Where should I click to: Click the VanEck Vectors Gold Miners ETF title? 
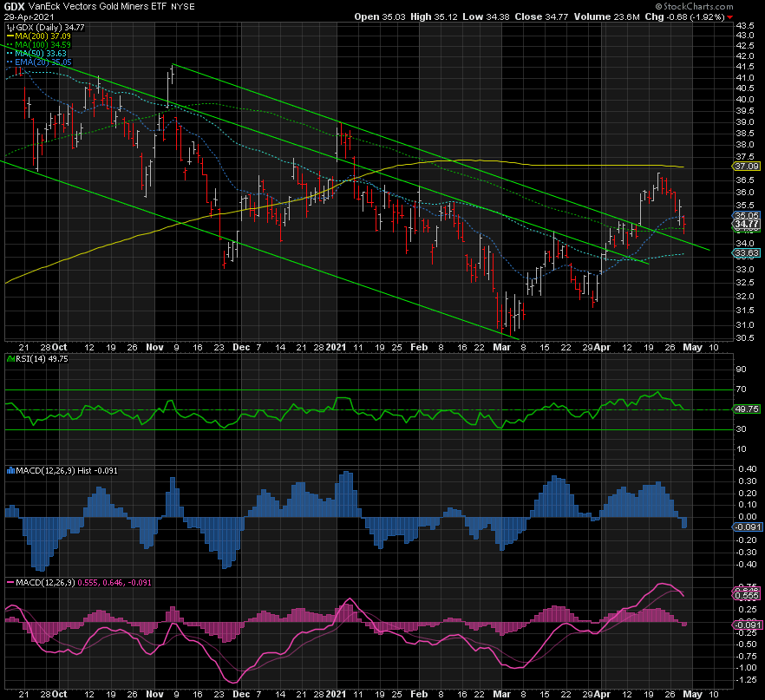click(x=97, y=6)
